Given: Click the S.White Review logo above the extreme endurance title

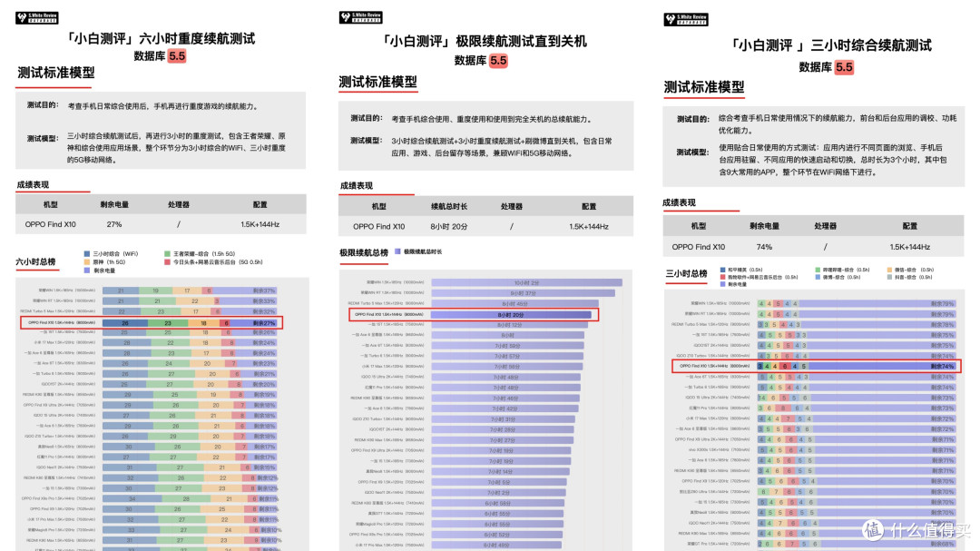Looking at the screenshot, I should coord(360,17).
